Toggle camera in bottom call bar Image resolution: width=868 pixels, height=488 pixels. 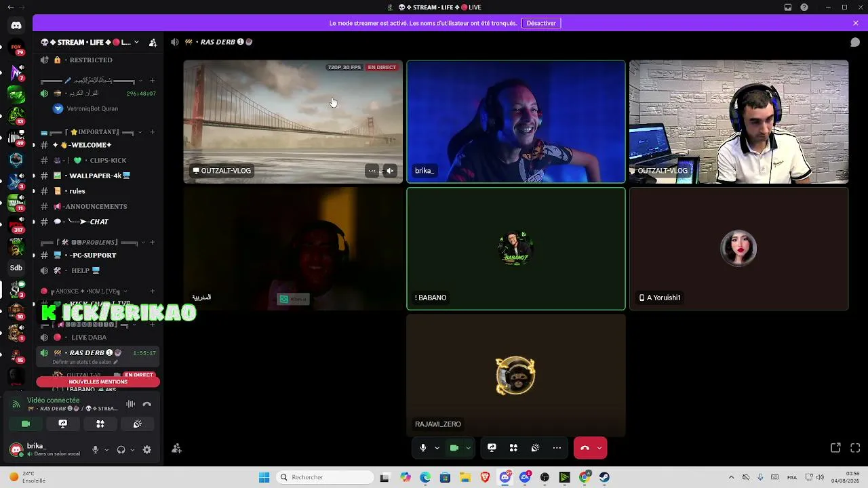pyautogui.click(x=454, y=448)
